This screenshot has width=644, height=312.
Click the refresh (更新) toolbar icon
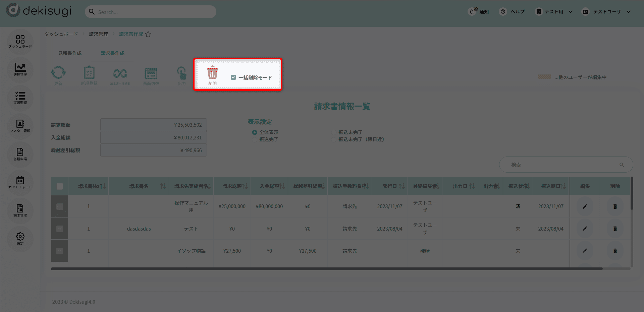[x=58, y=73]
